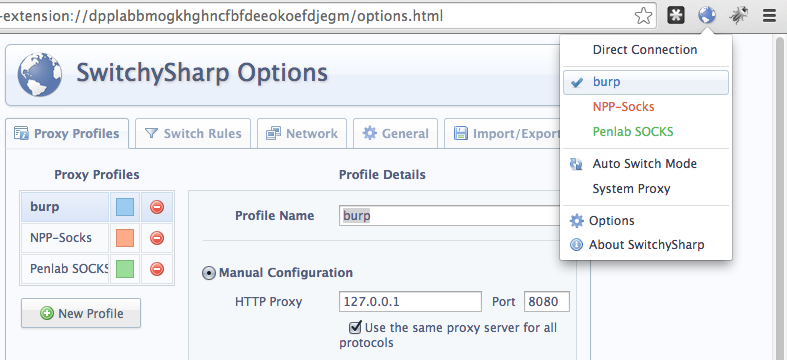Open the Network tab
The width and height of the screenshot is (787, 360).
pyautogui.click(x=302, y=134)
